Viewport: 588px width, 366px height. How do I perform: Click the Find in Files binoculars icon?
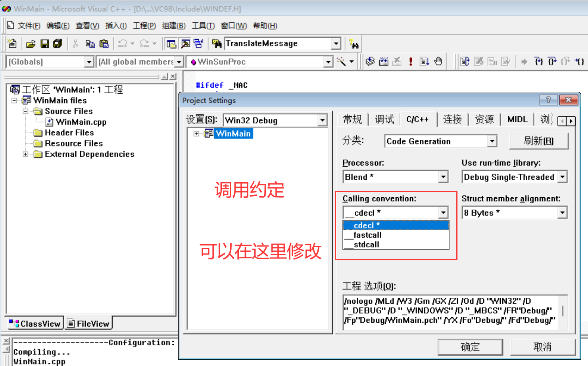click(x=217, y=44)
